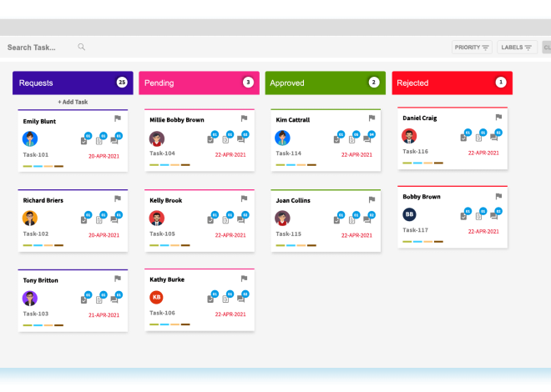Open attachments icon on Millie Bobby Brown card

pyautogui.click(x=225, y=139)
